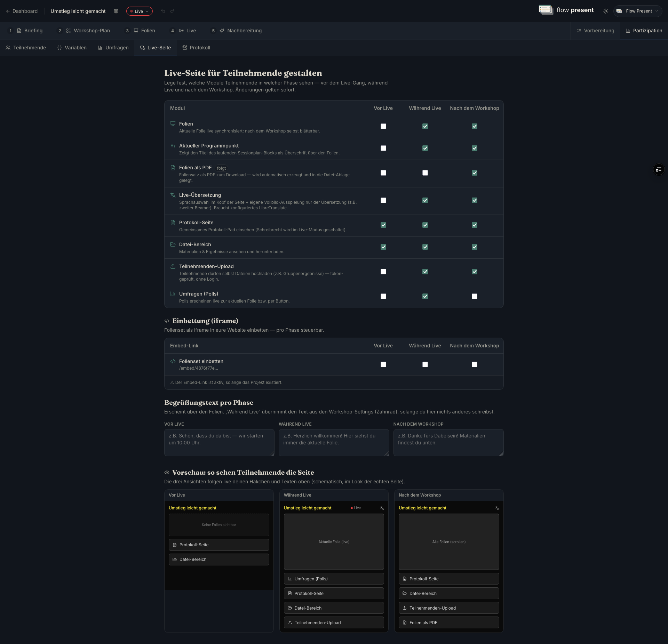Open workshop settings gear icon
Screen dimensions: 668x644
tap(116, 11)
